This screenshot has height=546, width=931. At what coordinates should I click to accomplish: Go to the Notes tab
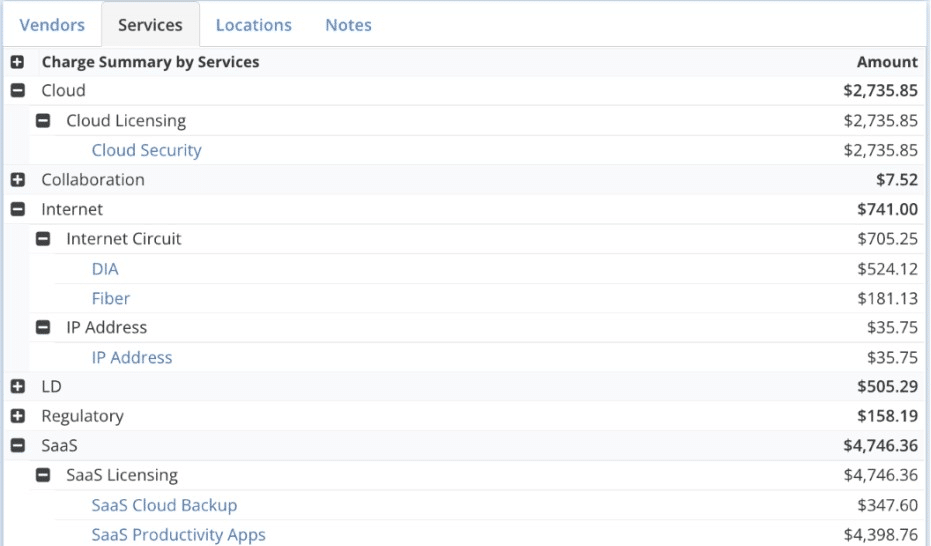348,25
